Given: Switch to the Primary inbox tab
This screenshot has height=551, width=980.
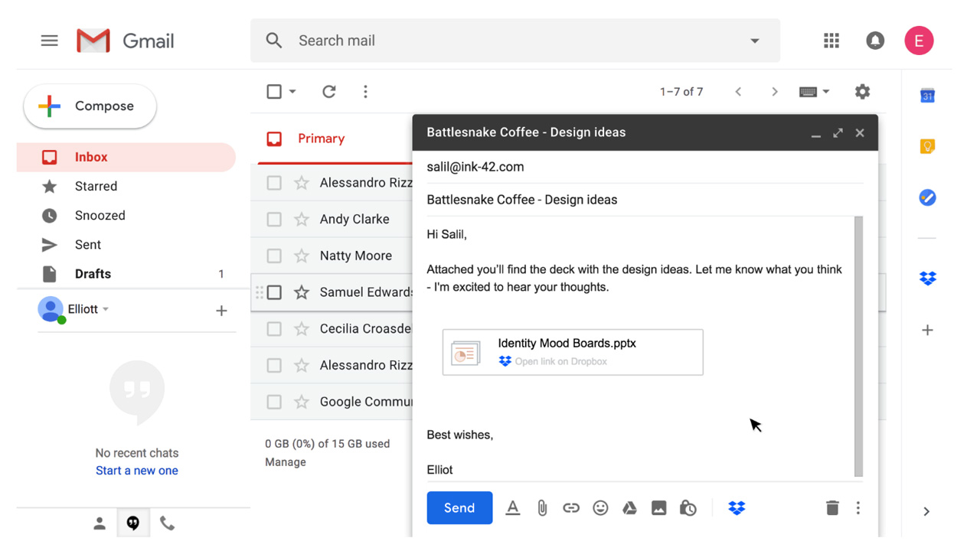Looking at the screenshot, I should coord(321,139).
